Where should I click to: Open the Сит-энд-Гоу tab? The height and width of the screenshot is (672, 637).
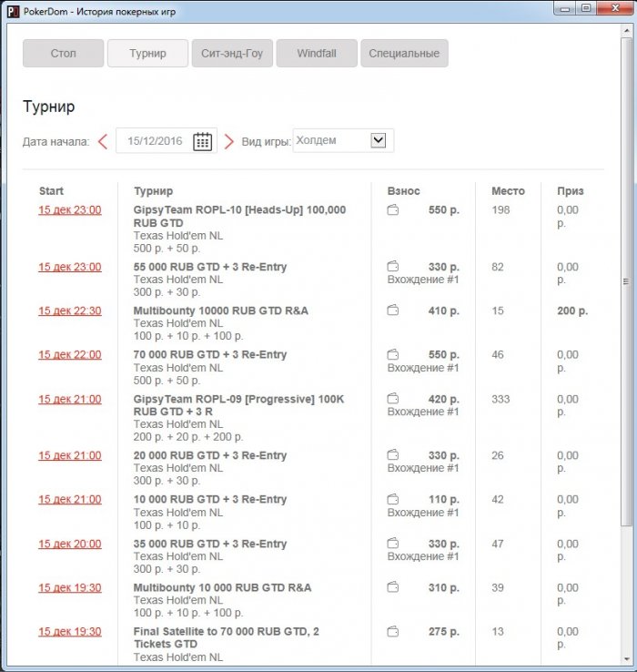232,54
